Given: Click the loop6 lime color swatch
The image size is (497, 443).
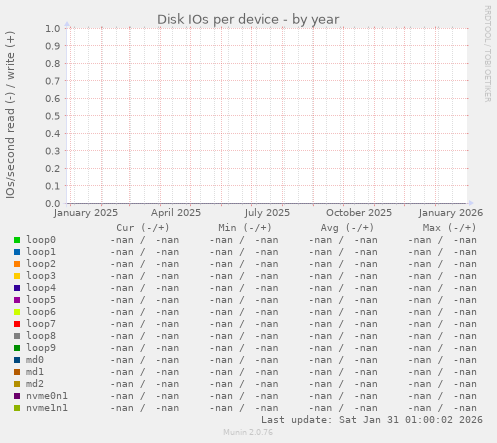Looking at the screenshot, I should (x=17, y=312).
